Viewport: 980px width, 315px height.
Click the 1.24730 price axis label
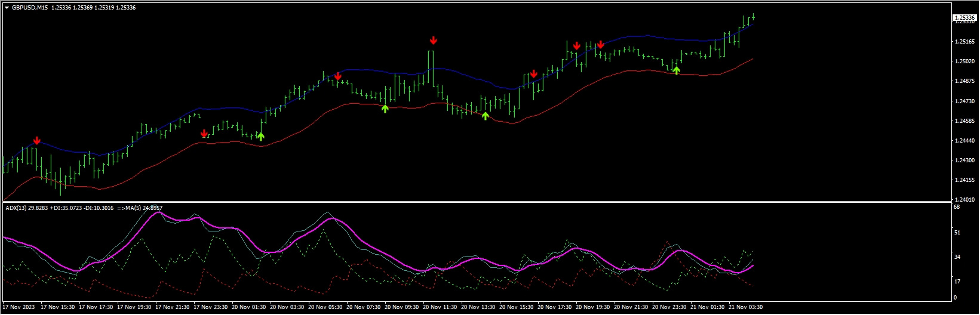point(965,101)
